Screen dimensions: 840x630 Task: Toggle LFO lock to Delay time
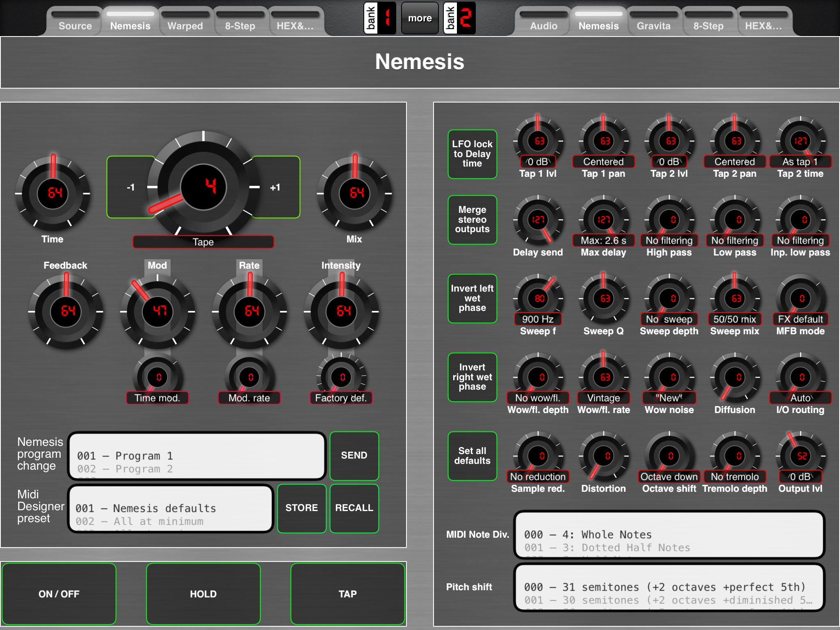tap(472, 154)
